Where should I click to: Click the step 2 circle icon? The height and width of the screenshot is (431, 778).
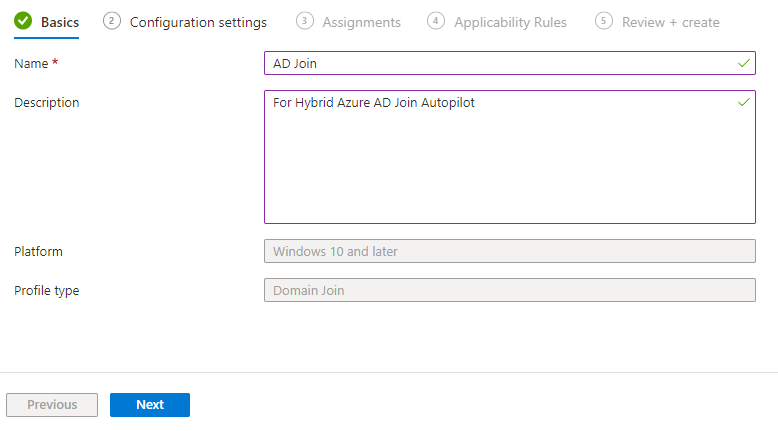[112, 21]
